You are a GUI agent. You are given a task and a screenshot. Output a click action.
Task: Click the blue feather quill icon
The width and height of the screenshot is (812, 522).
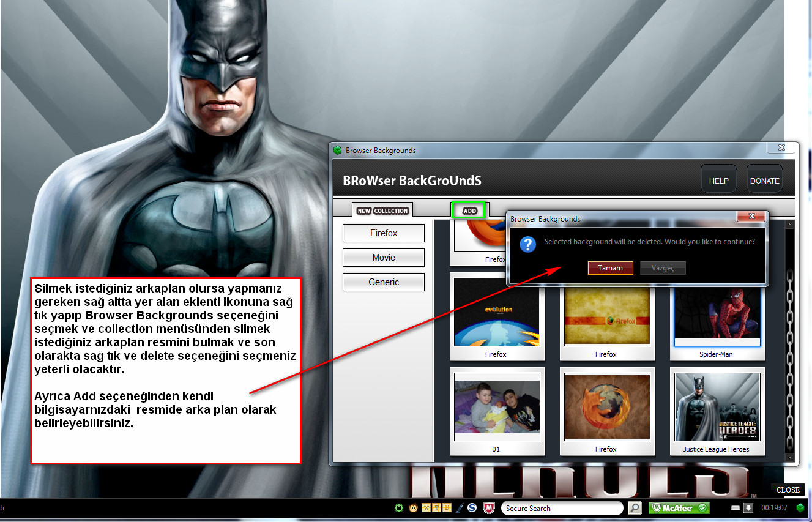460,508
